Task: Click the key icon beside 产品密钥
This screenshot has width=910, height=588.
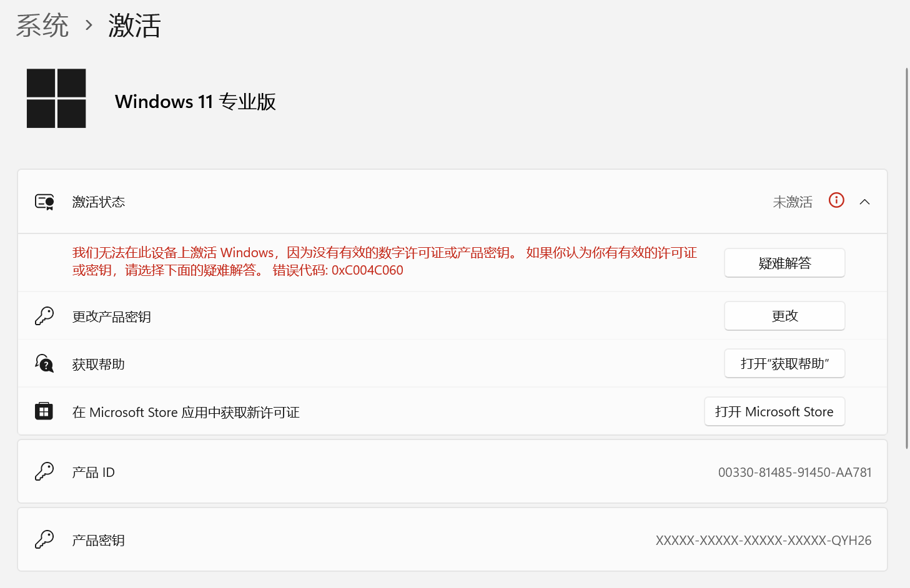Action: 44,539
